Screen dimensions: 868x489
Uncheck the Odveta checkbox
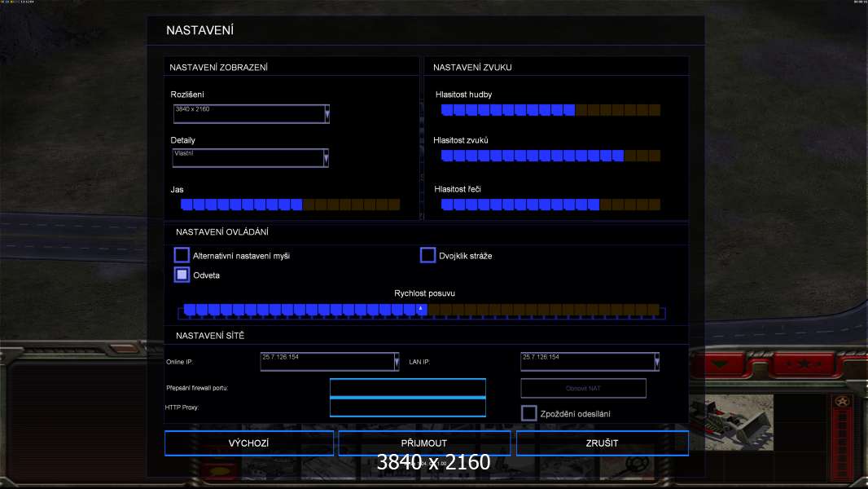point(182,275)
